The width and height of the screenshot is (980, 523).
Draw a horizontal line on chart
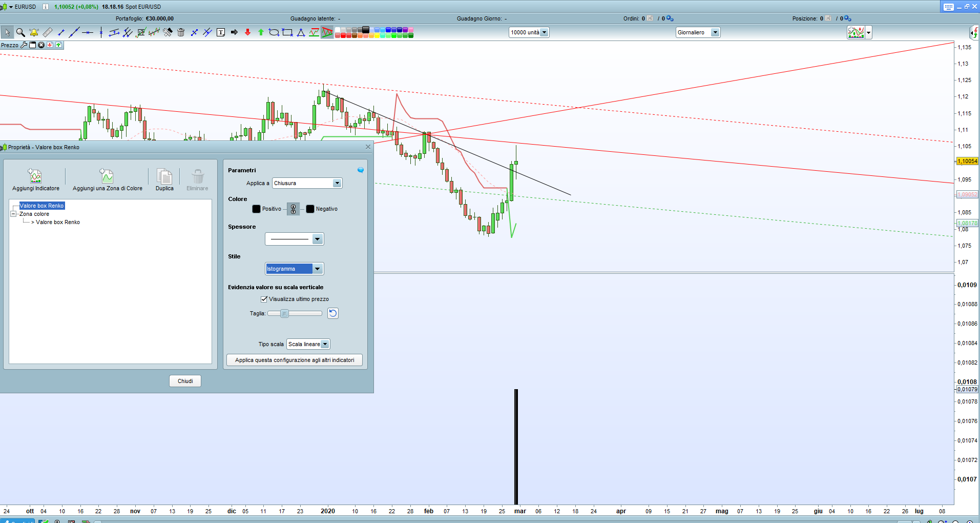pos(88,32)
